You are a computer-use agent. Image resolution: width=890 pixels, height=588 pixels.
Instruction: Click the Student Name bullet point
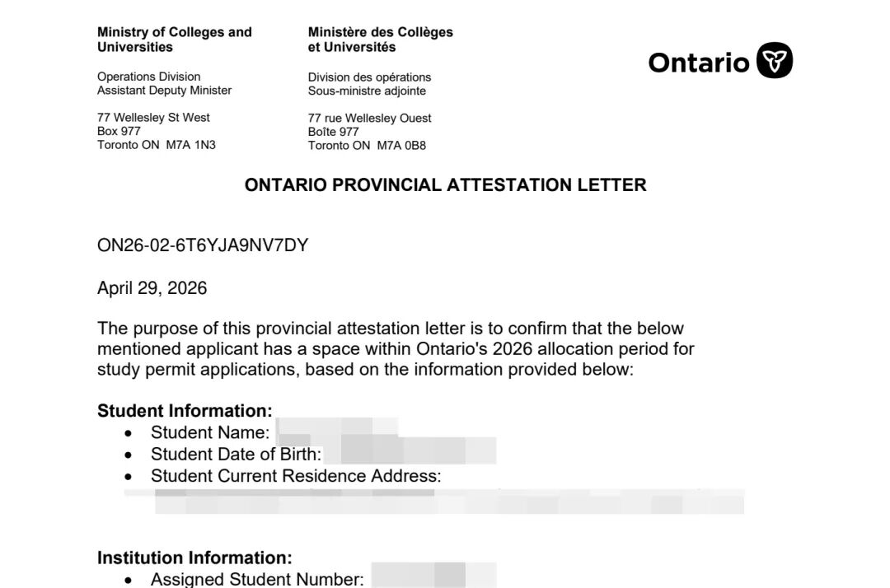pos(129,433)
